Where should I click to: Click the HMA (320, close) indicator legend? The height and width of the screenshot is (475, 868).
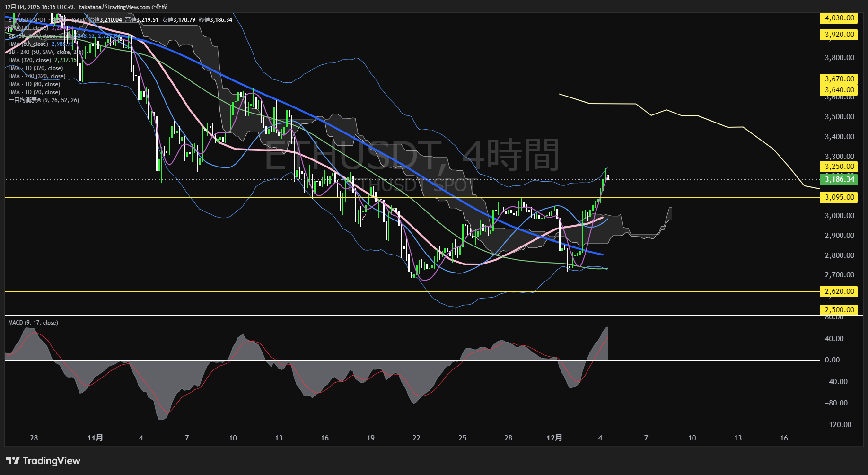pyautogui.click(x=29, y=60)
